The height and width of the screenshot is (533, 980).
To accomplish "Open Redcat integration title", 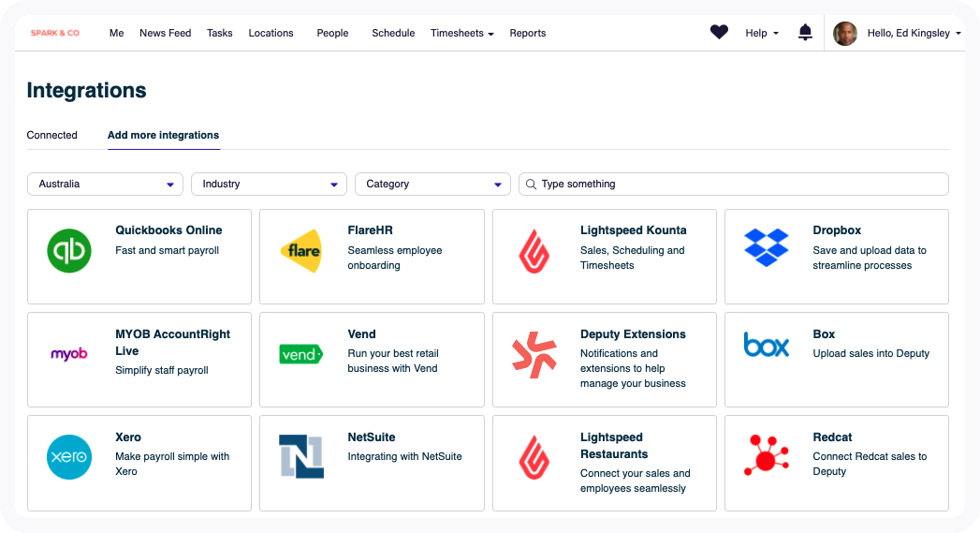I will pos(832,437).
